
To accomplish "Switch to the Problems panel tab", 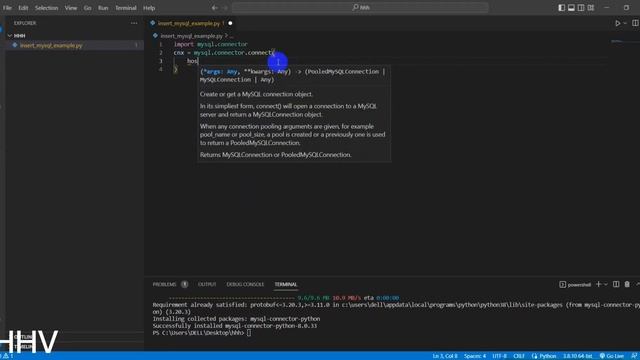I will [x=164, y=284].
